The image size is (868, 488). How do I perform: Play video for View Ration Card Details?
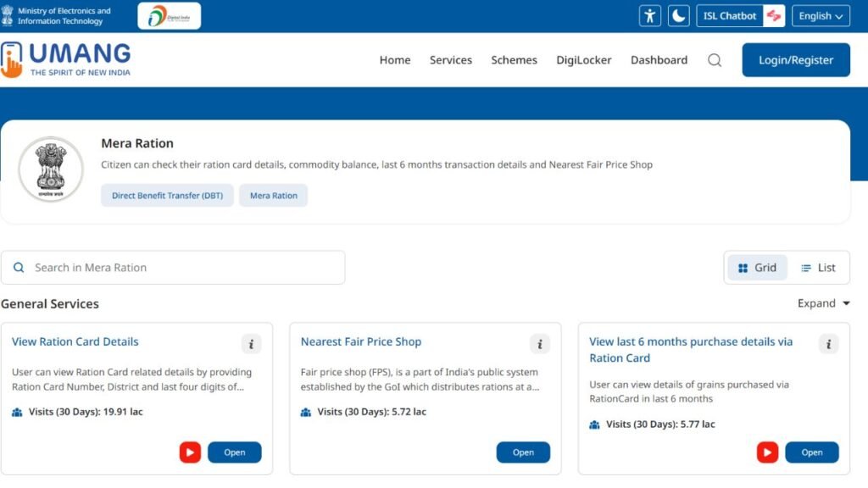click(190, 452)
